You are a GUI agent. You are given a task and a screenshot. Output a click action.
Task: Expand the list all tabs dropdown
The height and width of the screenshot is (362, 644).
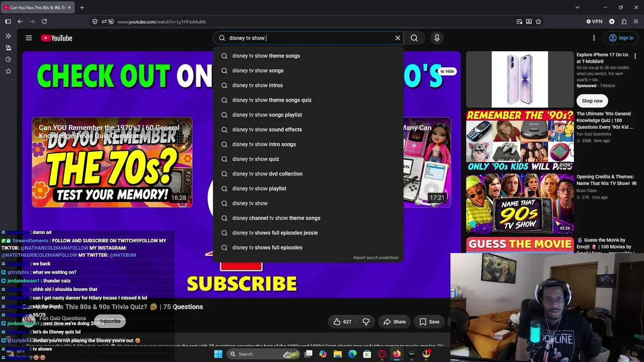click(577, 8)
